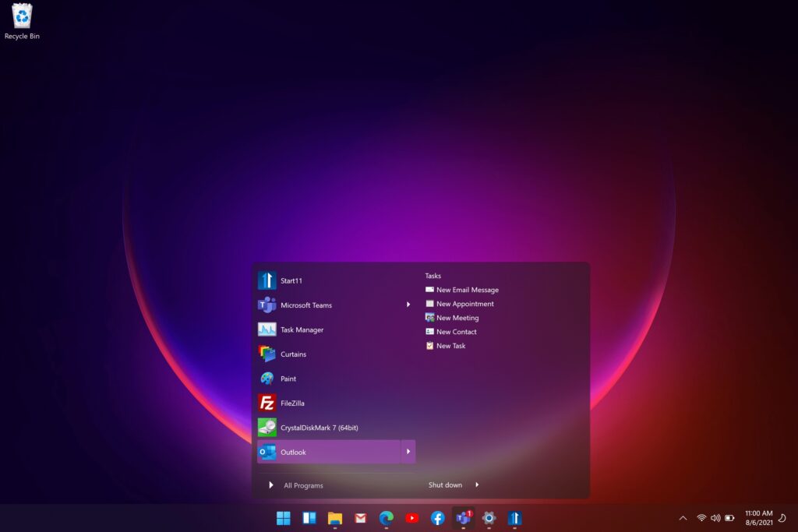This screenshot has width=798, height=532.
Task: Open the volume speaker tray icon
Action: tap(715, 518)
